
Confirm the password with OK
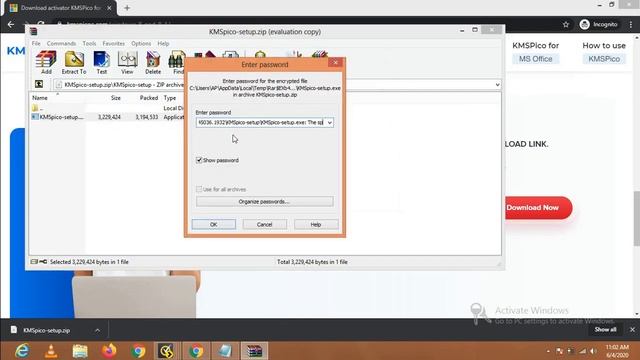tap(213, 224)
